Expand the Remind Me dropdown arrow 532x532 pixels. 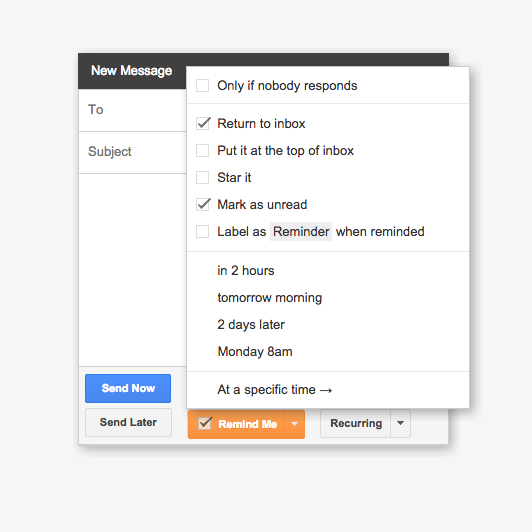click(x=294, y=424)
